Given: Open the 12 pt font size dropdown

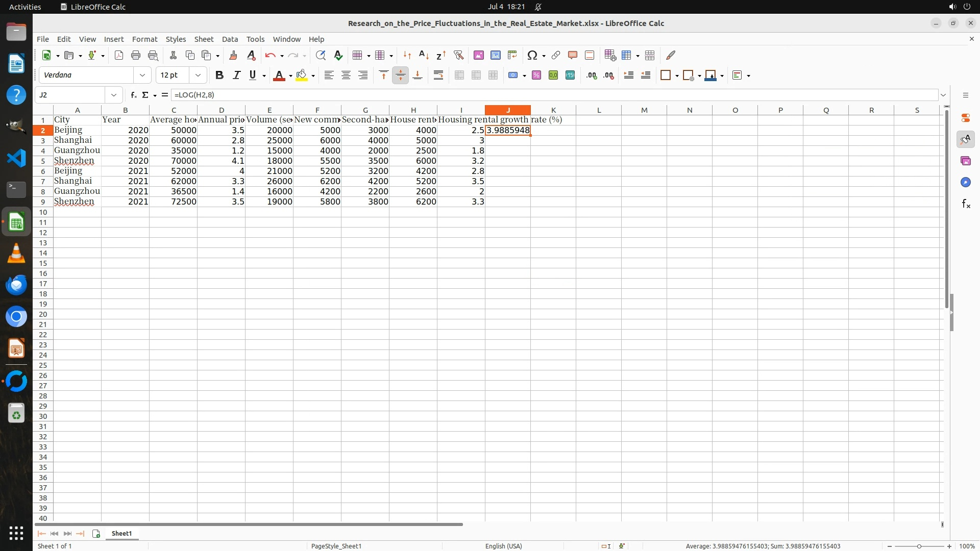Looking at the screenshot, I should point(198,75).
